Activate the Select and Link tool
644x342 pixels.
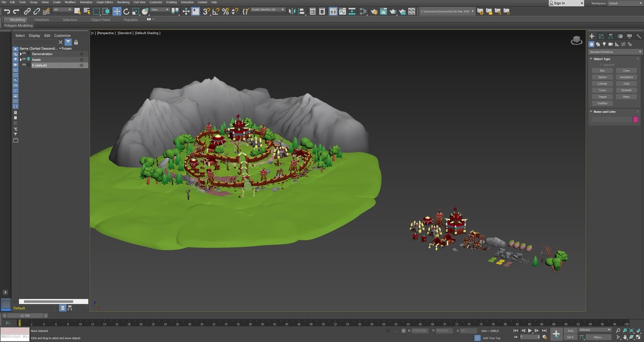[x=27, y=11]
